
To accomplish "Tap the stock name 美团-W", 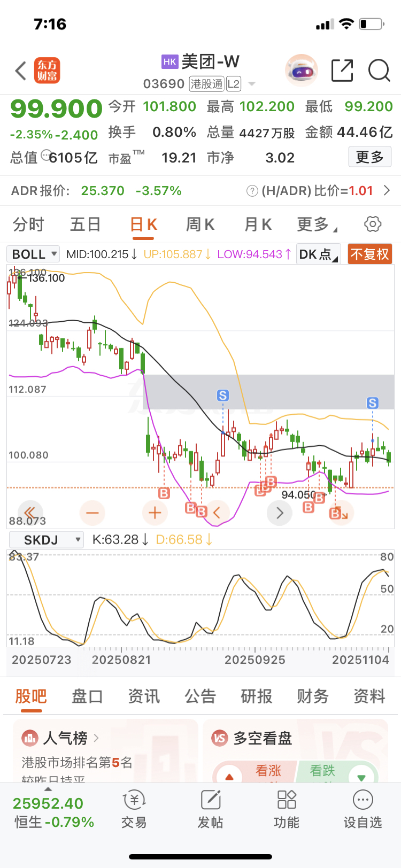I will [x=211, y=61].
